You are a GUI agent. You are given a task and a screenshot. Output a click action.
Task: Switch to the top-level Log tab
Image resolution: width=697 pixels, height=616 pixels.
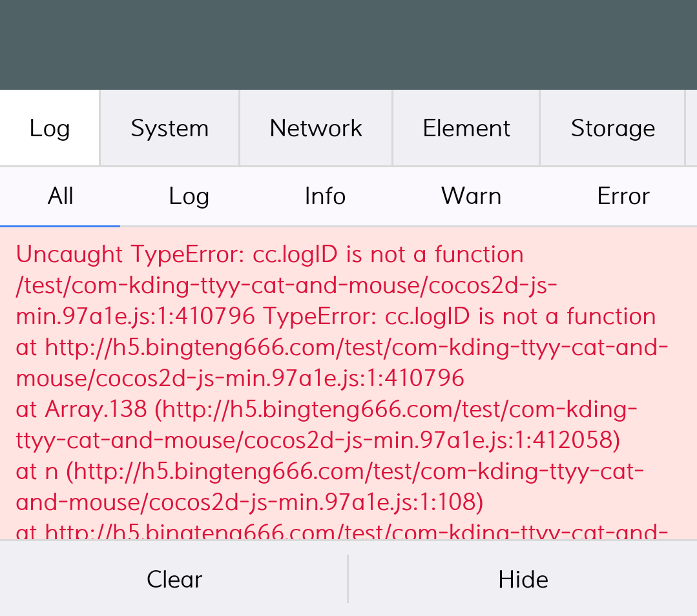click(50, 128)
